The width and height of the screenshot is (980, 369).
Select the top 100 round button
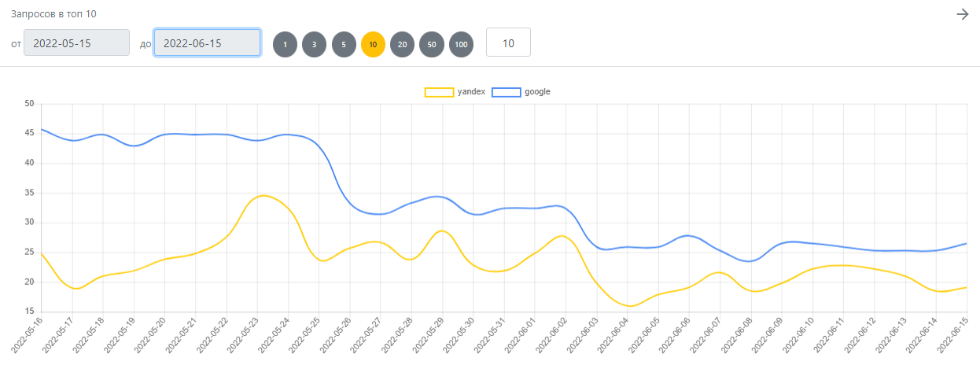(x=461, y=45)
